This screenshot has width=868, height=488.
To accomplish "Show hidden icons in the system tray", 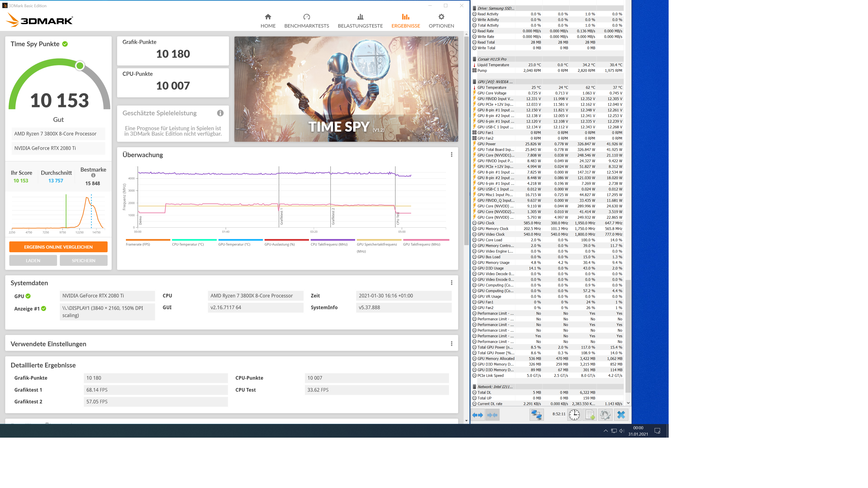I will click(x=606, y=431).
